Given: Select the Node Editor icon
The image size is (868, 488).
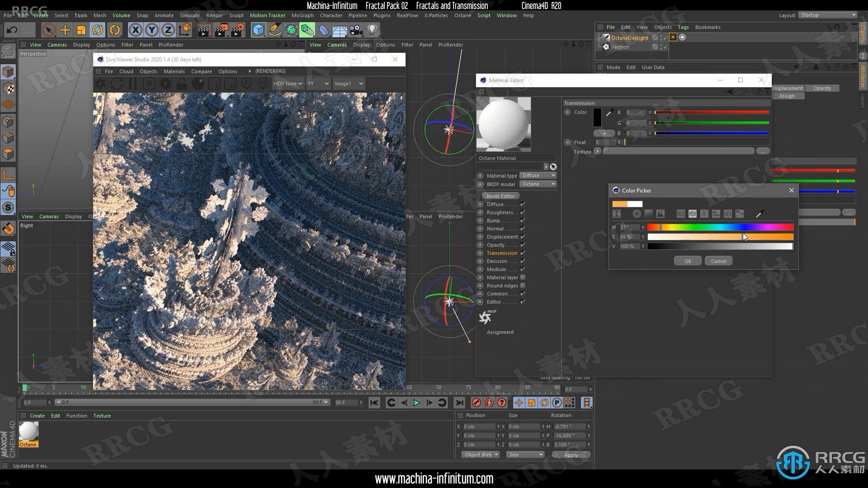Looking at the screenshot, I should pyautogui.click(x=500, y=196).
